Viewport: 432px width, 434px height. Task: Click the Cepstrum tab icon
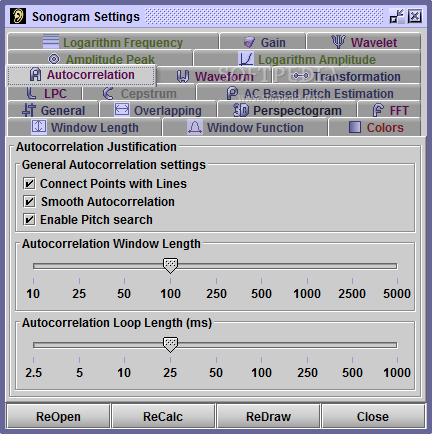tap(108, 93)
